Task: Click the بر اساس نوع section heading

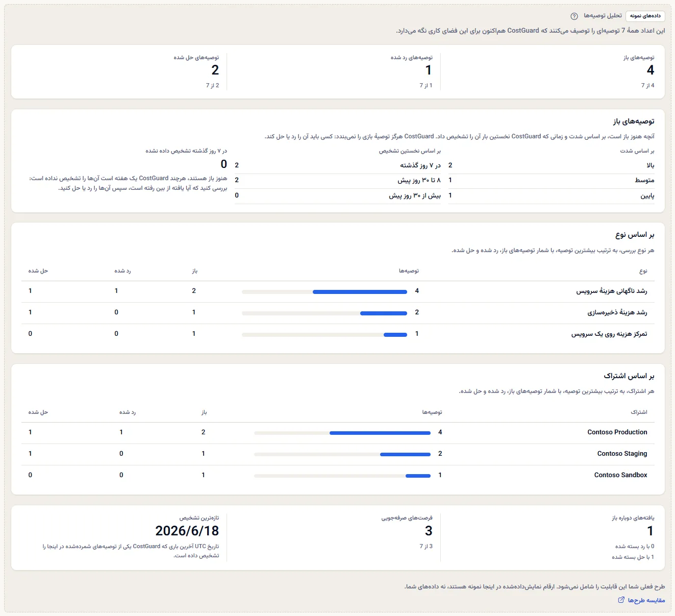Action: 635,235
